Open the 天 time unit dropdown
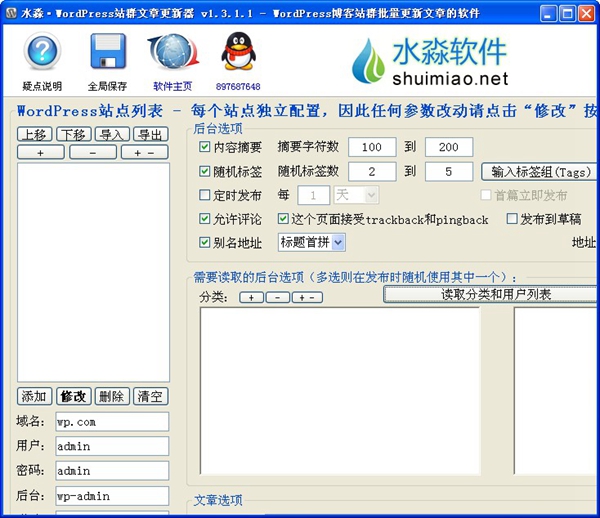Viewport: 600px width, 518px height. 356,195
